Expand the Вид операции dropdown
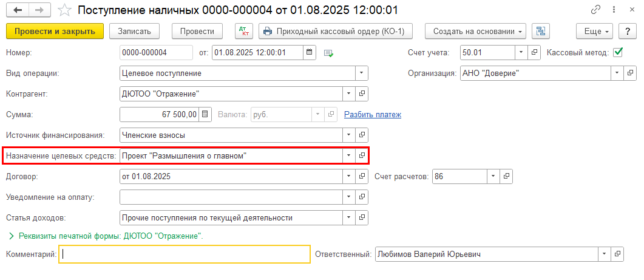Viewport: 644px width, 280px height. point(362,73)
